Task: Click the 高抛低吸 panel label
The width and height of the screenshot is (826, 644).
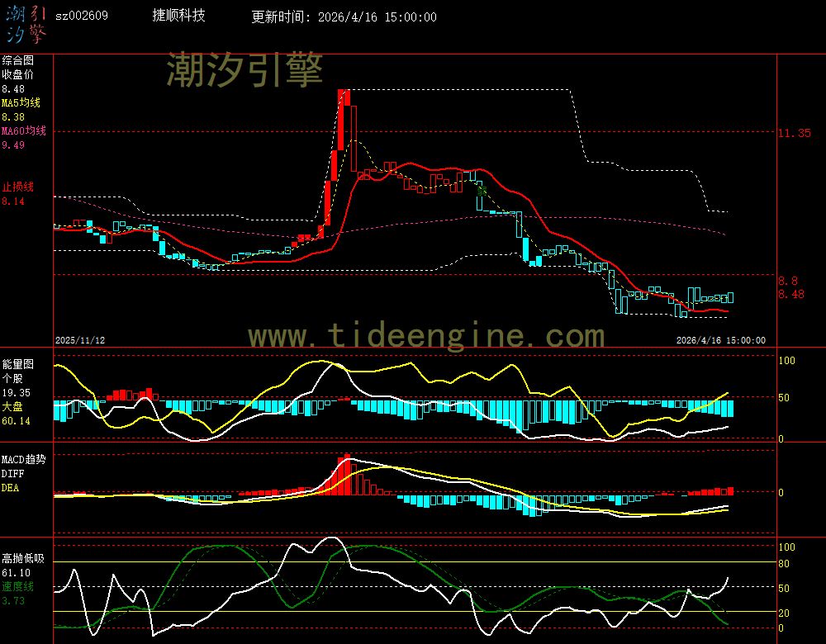Action: click(22, 558)
